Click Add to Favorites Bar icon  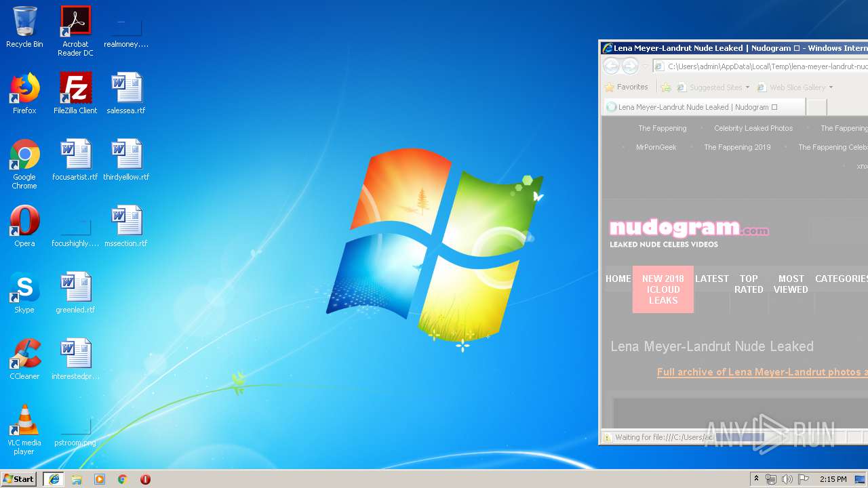(x=666, y=87)
